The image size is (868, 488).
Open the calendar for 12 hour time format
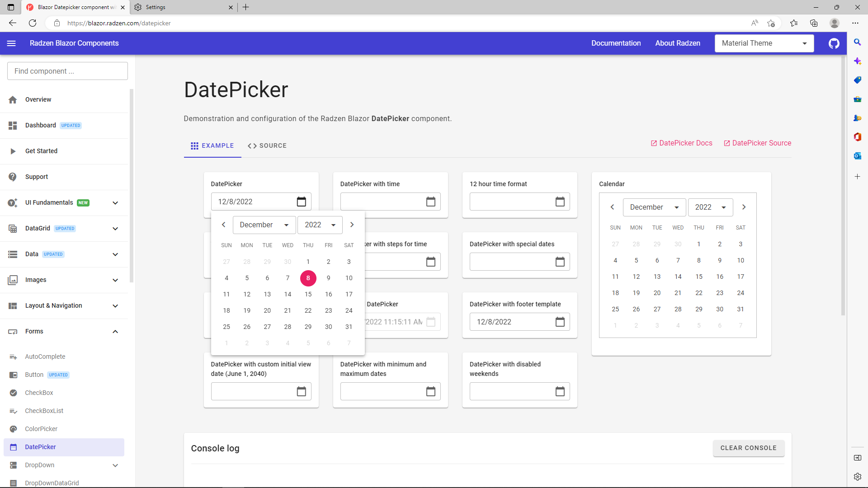[560, 202]
